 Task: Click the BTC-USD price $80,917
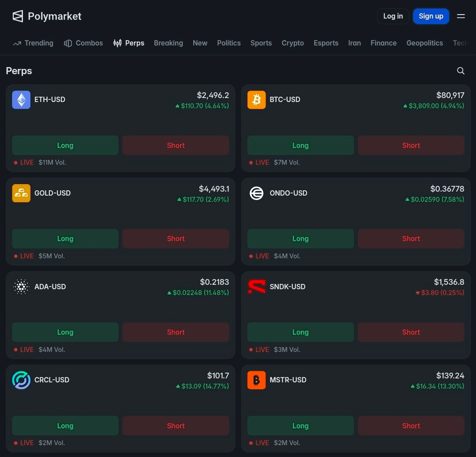pos(450,95)
